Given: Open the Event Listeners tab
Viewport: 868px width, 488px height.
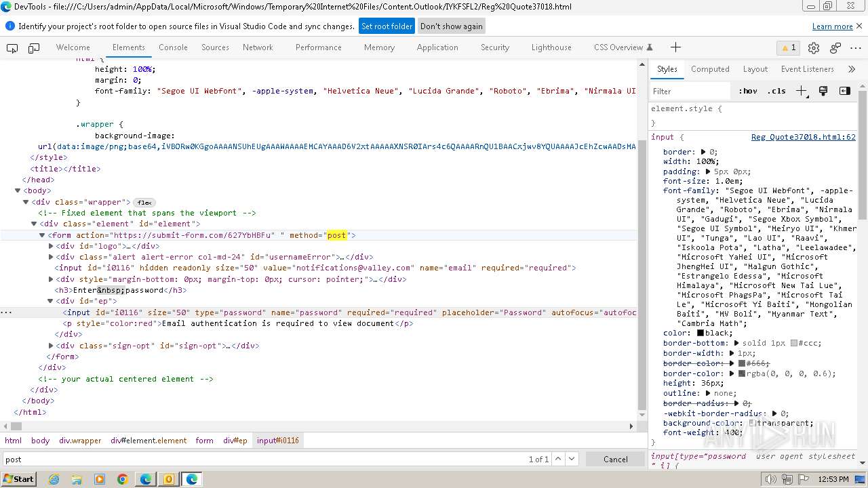Looking at the screenshot, I should tap(807, 69).
